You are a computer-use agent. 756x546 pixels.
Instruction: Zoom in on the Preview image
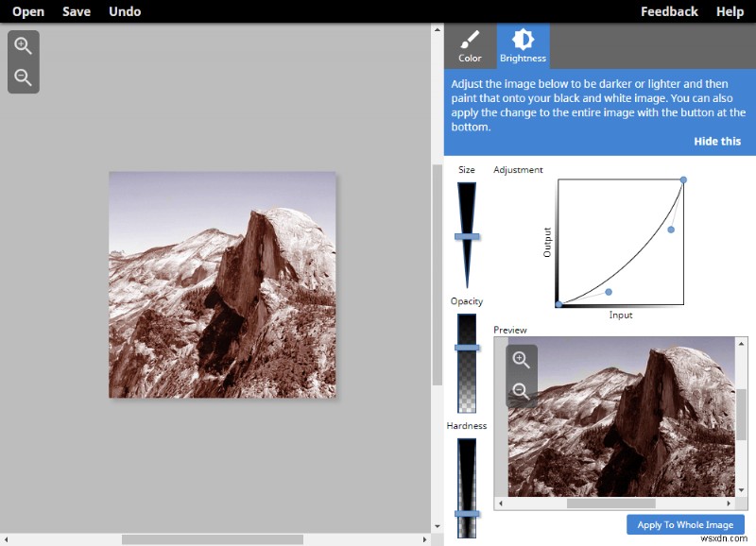click(x=521, y=360)
